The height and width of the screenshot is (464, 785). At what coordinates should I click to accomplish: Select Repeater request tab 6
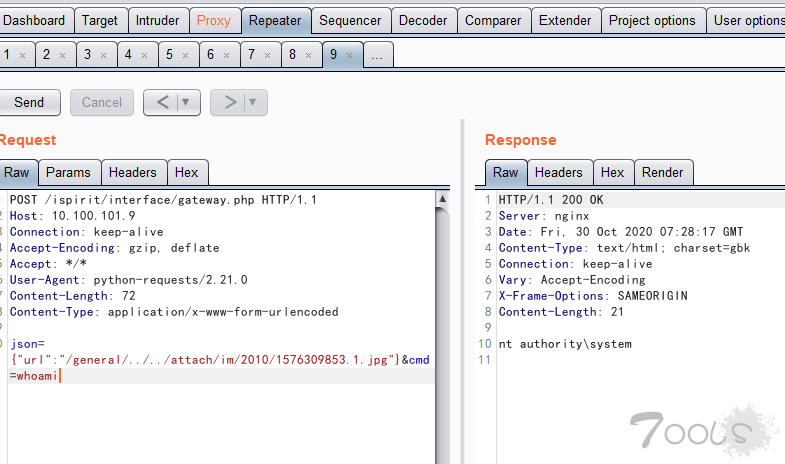211,54
